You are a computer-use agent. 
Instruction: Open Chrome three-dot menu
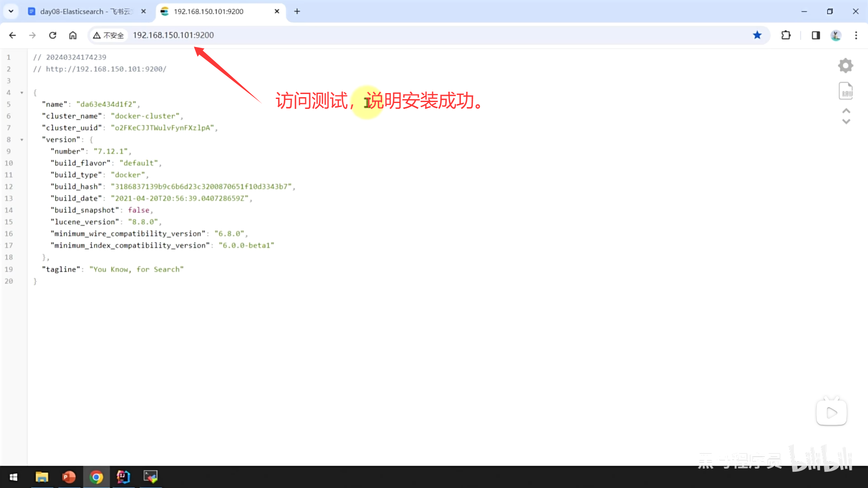[x=856, y=35]
